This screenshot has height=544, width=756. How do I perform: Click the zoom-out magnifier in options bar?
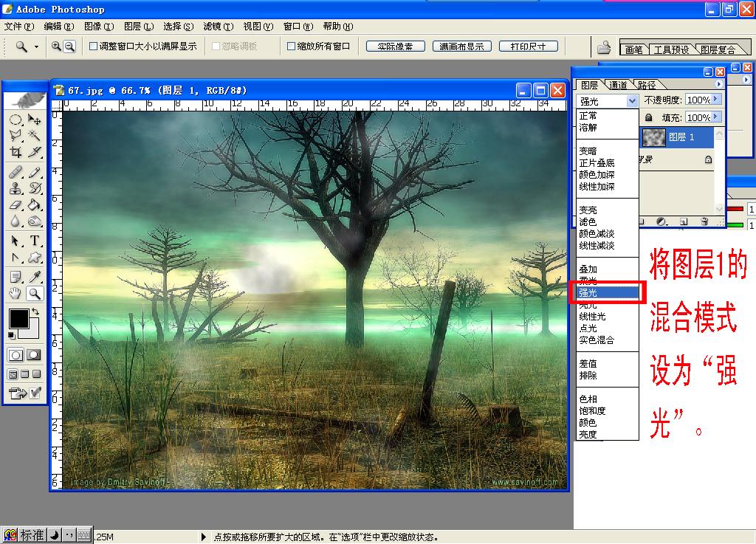[x=69, y=47]
